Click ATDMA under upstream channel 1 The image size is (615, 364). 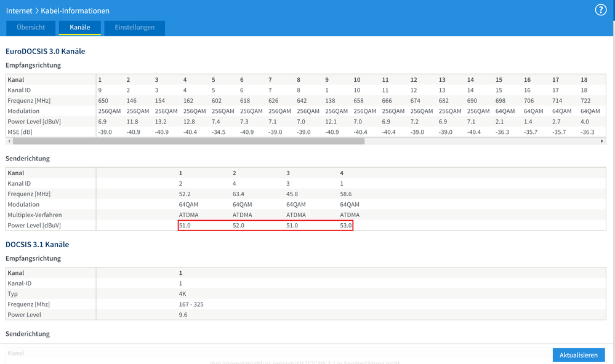pyautogui.click(x=188, y=215)
